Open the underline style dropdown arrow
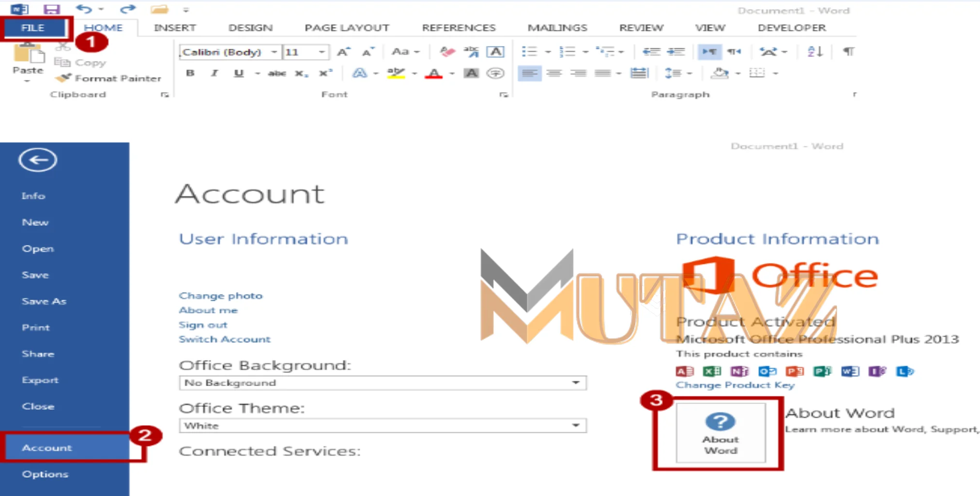The height and width of the screenshot is (496, 980). (258, 74)
